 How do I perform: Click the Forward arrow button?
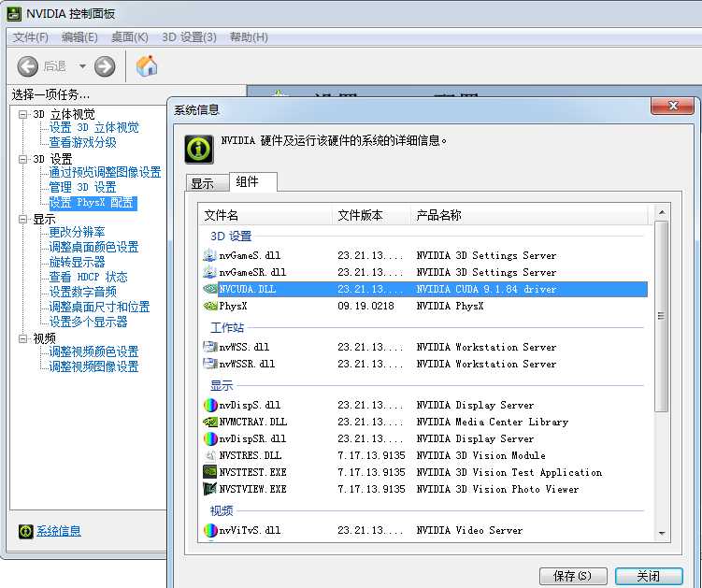[105, 66]
